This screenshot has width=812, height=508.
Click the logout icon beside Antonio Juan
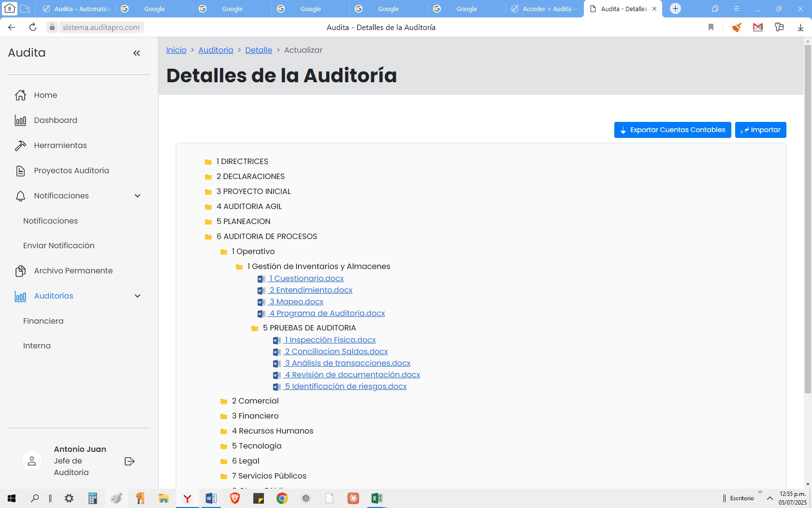pyautogui.click(x=129, y=461)
